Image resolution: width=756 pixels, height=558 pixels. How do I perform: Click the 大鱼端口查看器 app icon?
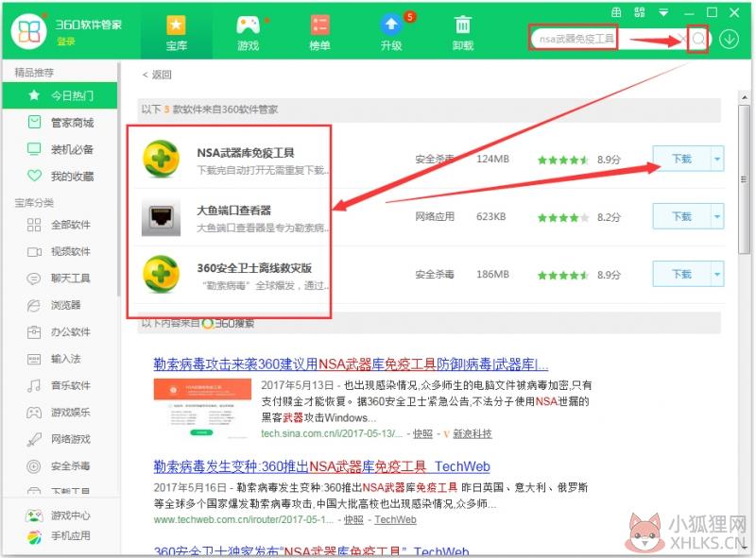pos(161,217)
